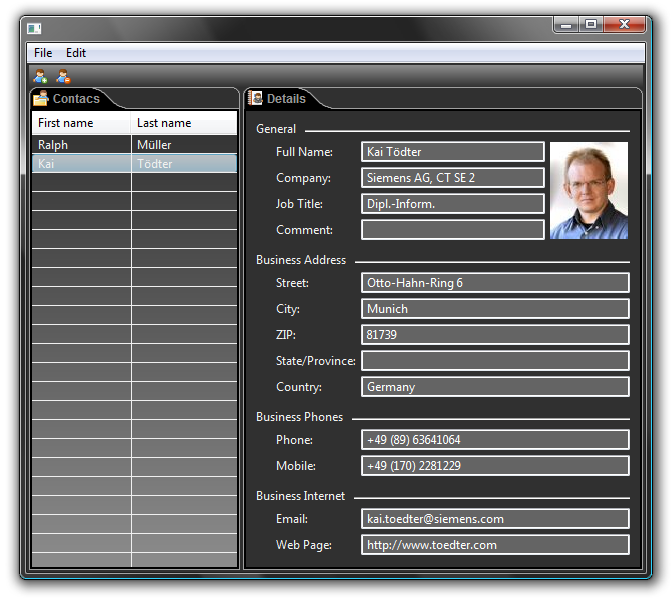This screenshot has width=672, height=601.
Task: Select the Ralph row in contacts
Action: (x=135, y=144)
